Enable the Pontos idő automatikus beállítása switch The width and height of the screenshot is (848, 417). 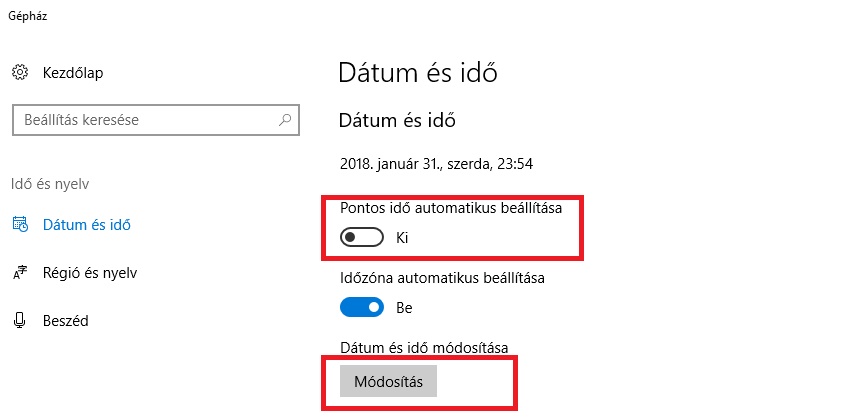tap(362, 238)
